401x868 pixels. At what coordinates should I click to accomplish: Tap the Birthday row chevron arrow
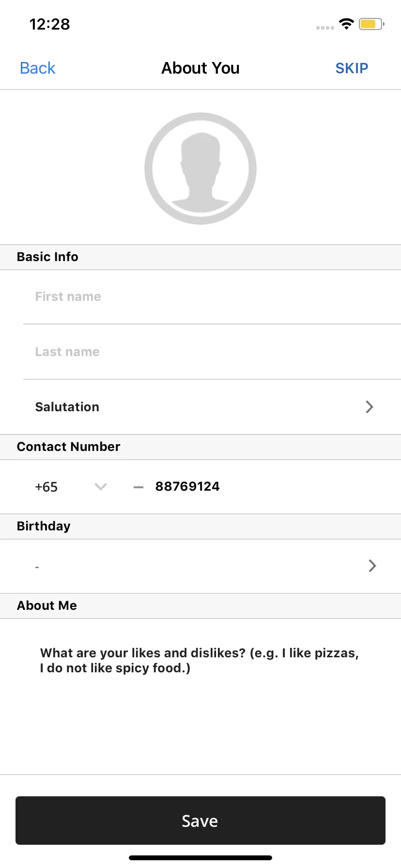[372, 566]
